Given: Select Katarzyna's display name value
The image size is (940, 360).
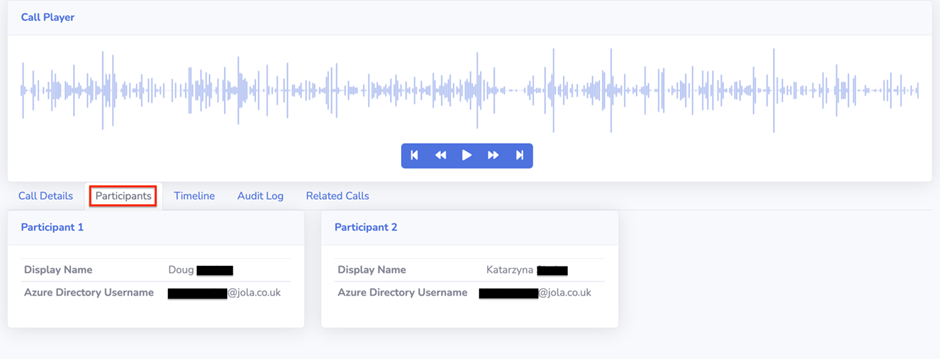Looking at the screenshot, I should [527, 270].
